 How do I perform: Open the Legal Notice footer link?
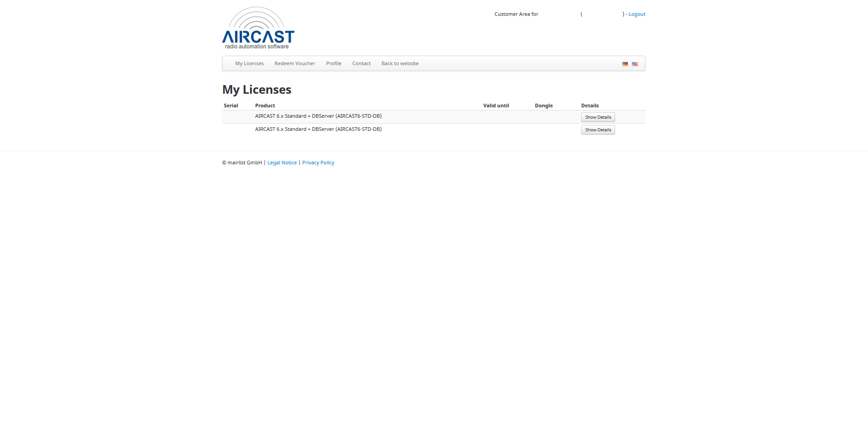(282, 163)
